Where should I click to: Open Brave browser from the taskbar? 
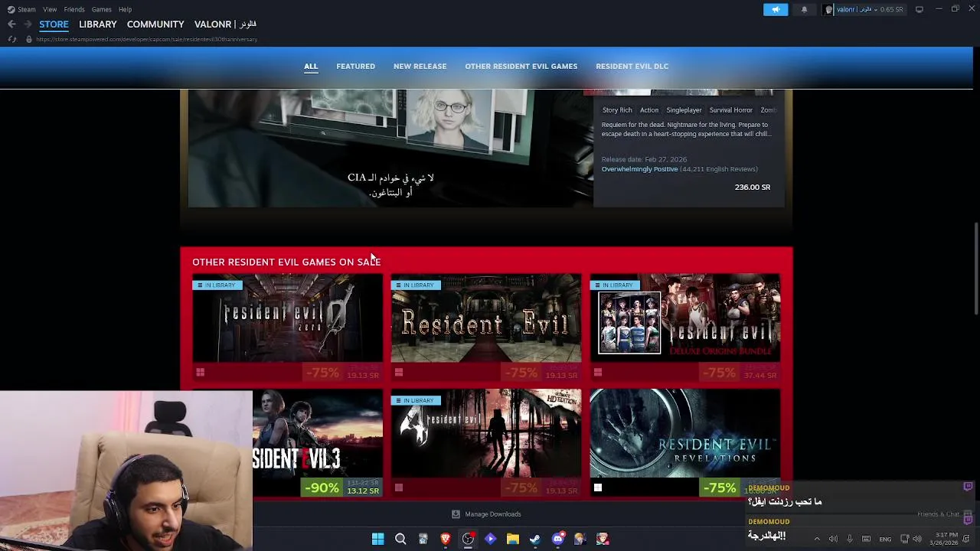[445, 539]
